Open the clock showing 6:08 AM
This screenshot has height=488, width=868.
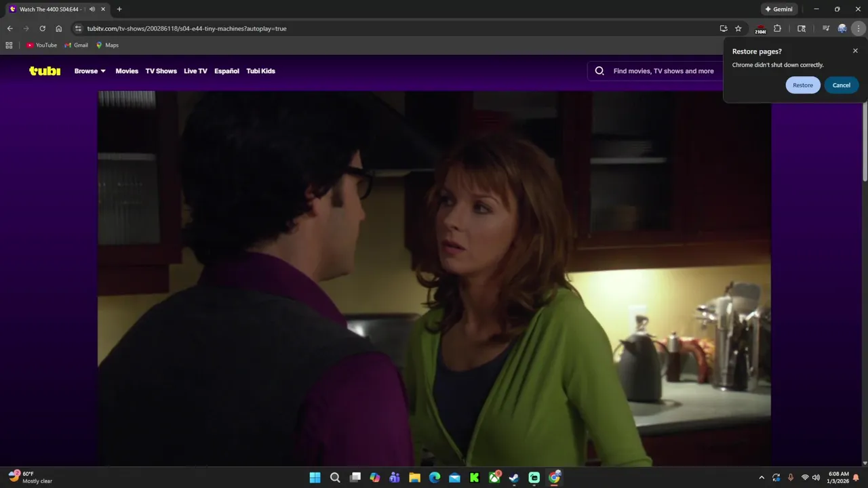tap(839, 478)
